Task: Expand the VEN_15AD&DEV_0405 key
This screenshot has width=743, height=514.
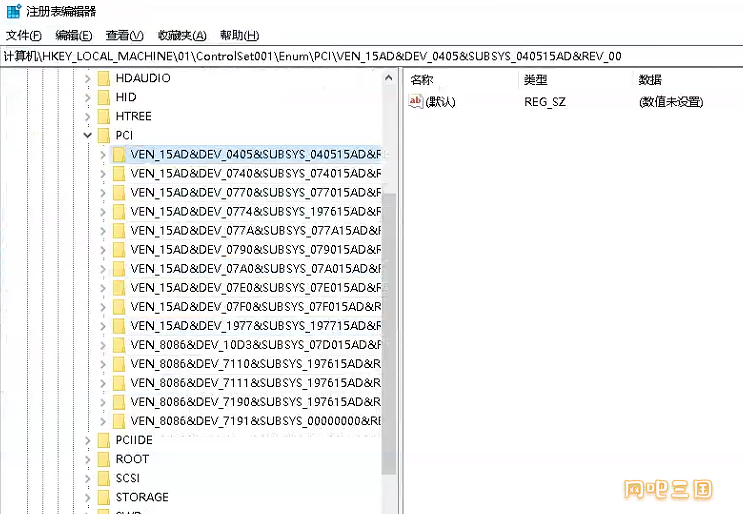Action: click(x=103, y=154)
